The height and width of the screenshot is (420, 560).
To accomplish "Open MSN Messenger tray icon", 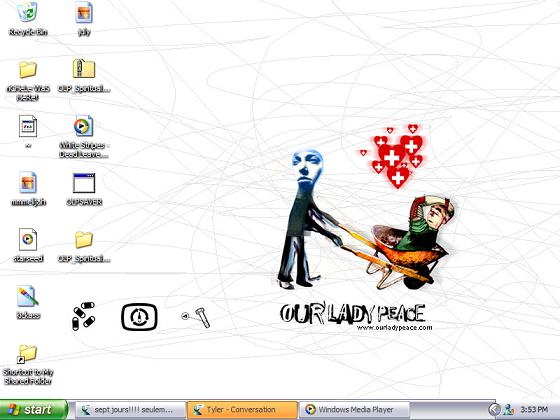I will (x=509, y=410).
